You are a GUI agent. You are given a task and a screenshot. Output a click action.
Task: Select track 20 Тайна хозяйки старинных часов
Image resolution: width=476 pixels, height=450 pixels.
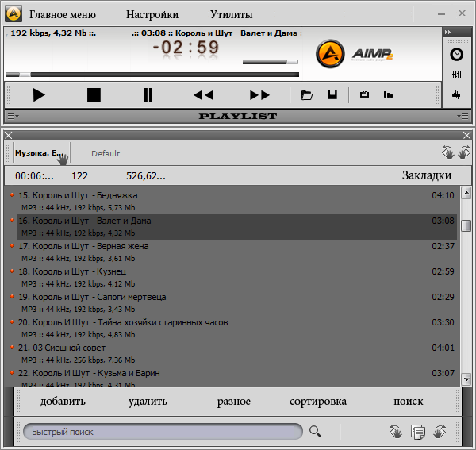point(236,329)
